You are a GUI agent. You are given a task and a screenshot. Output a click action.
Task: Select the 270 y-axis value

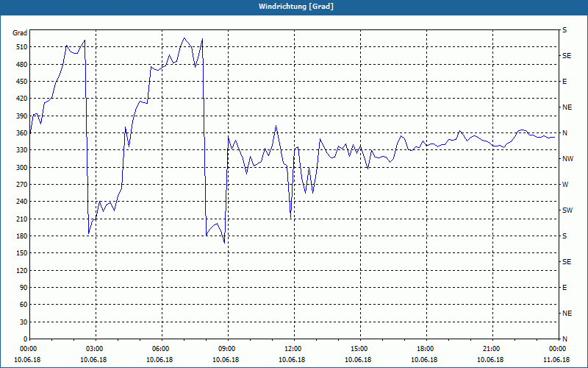click(22, 185)
